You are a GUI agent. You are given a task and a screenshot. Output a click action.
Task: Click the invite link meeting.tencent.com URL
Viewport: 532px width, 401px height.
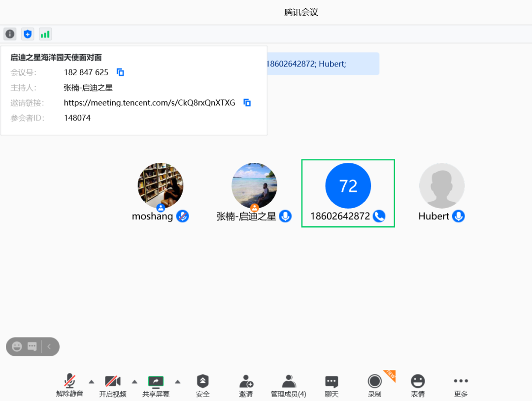coord(149,103)
